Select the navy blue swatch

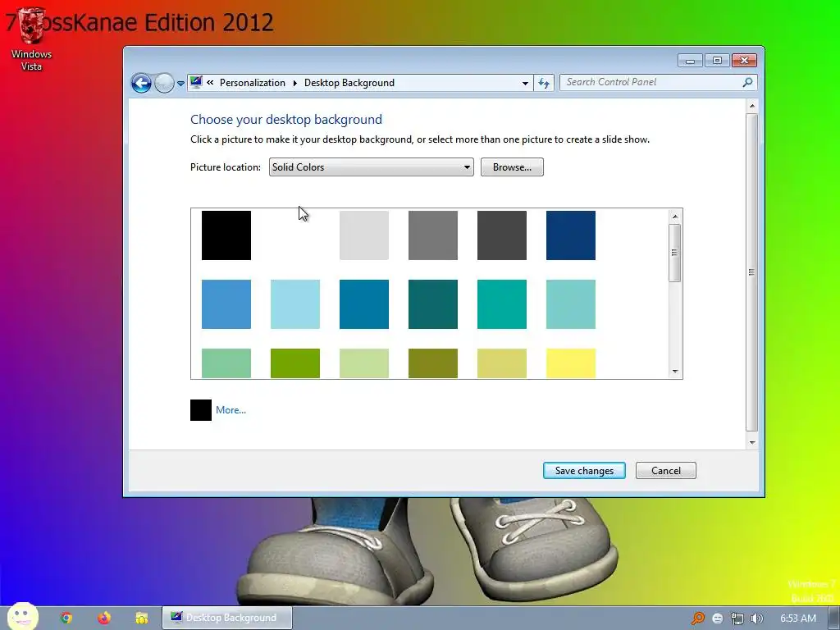click(x=571, y=235)
